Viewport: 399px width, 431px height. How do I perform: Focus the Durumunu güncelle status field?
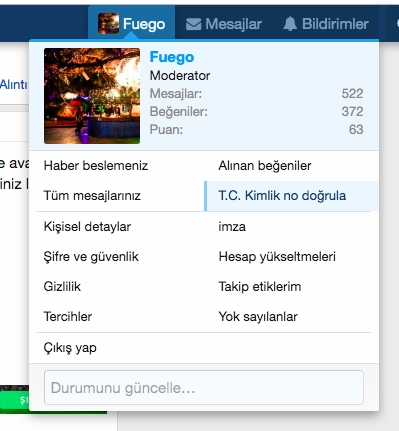204,388
